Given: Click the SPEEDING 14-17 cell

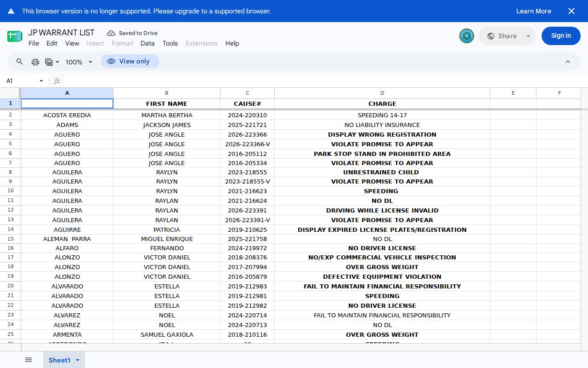Looking at the screenshot, I should [382, 115].
